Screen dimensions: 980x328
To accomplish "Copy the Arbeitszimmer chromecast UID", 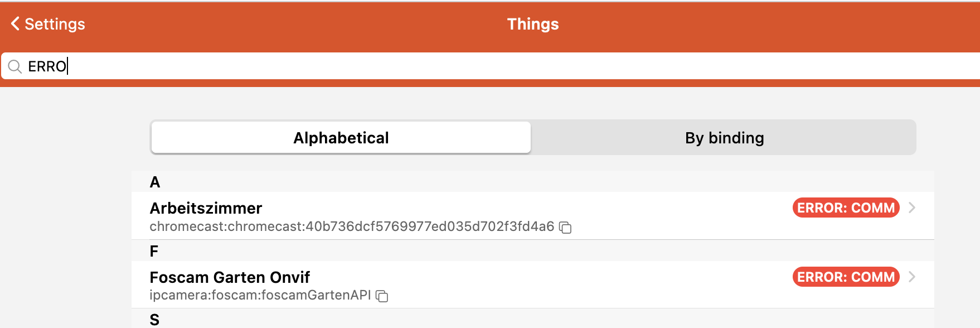I will pyautogui.click(x=565, y=227).
